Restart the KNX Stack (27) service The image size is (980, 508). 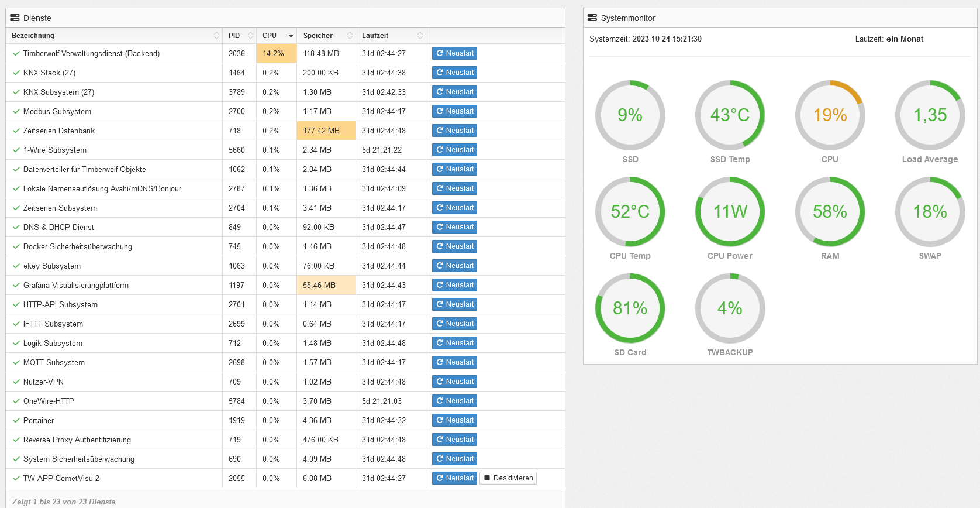coord(454,73)
